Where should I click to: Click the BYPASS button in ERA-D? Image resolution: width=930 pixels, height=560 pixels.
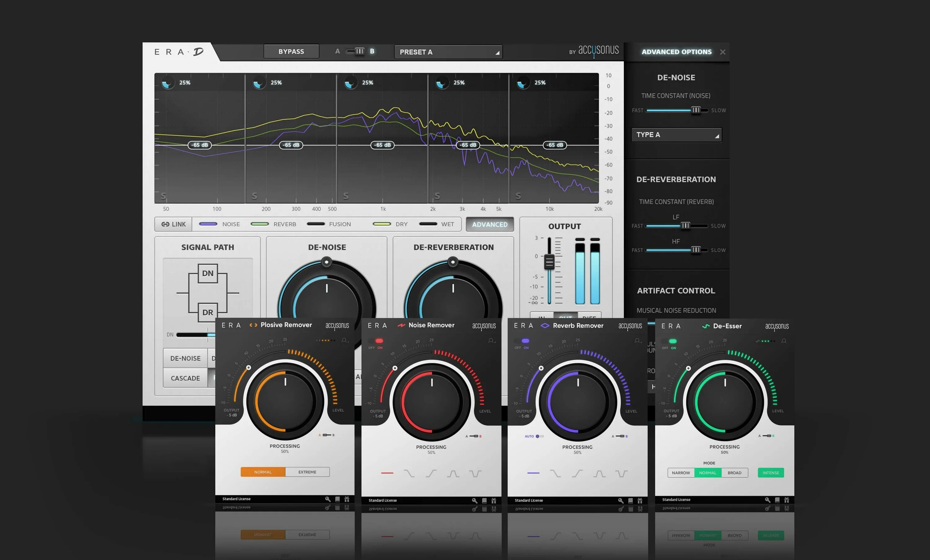[291, 51]
